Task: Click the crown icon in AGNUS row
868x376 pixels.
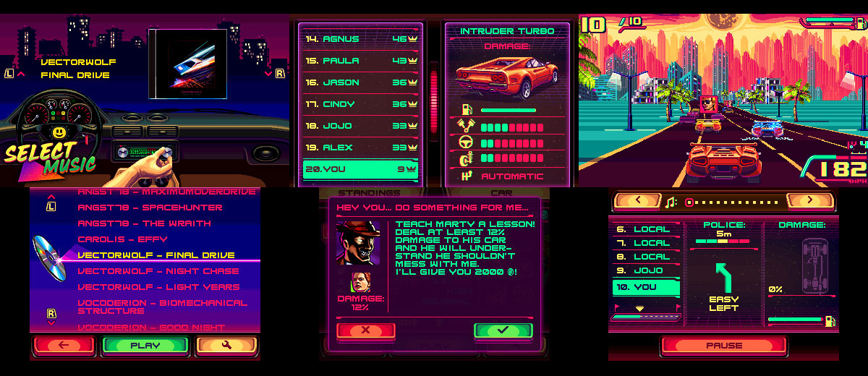Action: coord(414,39)
